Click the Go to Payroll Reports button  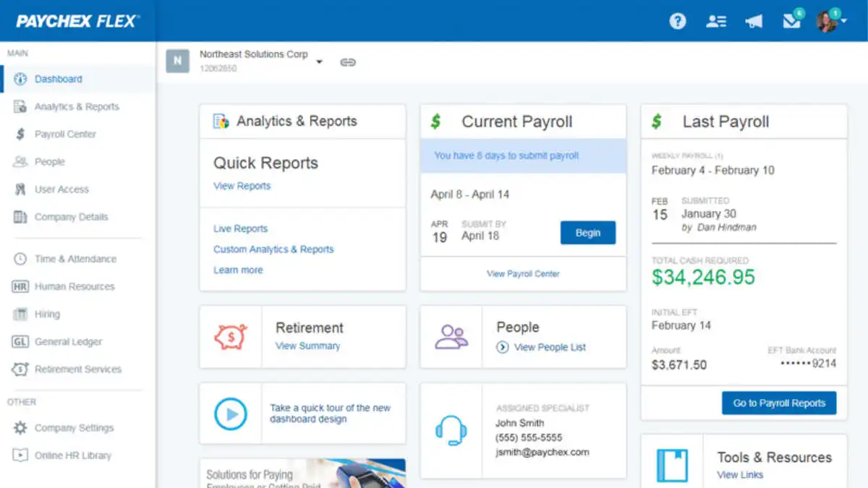[x=778, y=403]
